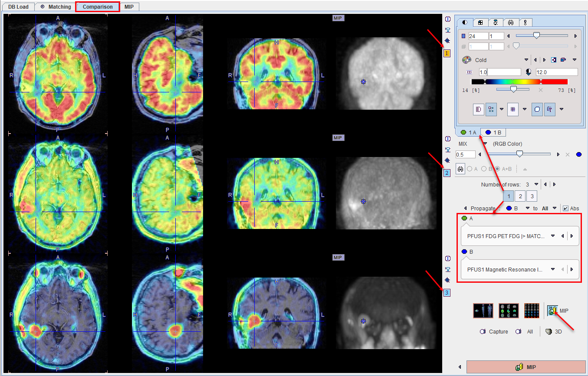Click the slice number field showing 24
This screenshot has width=588, height=376.
coord(478,36)
